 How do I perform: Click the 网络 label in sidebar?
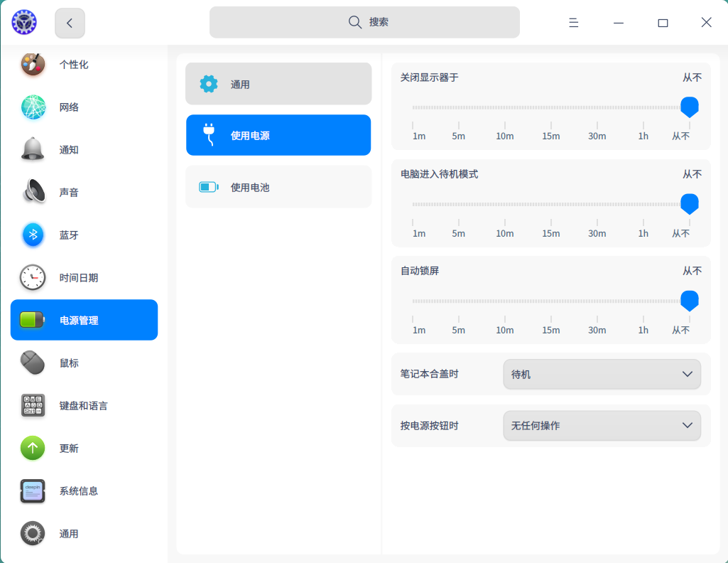(69, 107)
